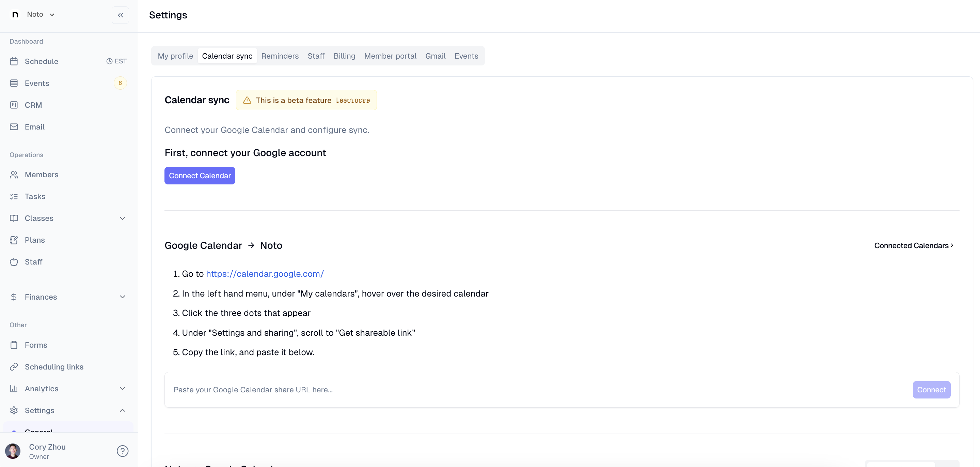
Task: Open the Tasks sidebar item
Action: [35, 197]
